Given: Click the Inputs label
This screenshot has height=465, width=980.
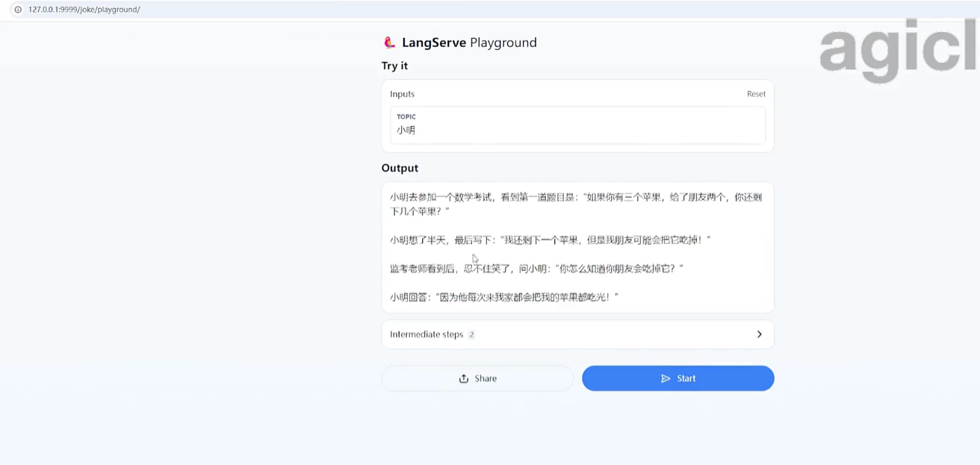Looking at the screenshot, I should pyautogui.click(x=402, y=94).
